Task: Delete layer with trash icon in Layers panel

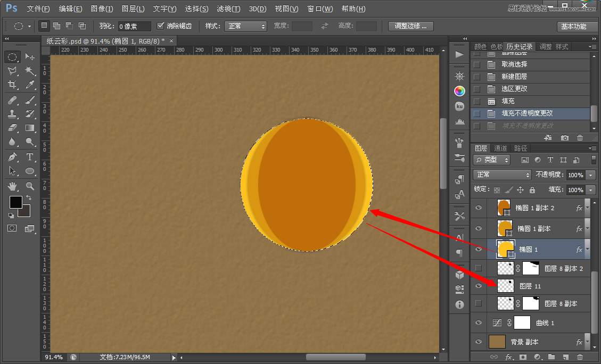Action: pos(580,357)
